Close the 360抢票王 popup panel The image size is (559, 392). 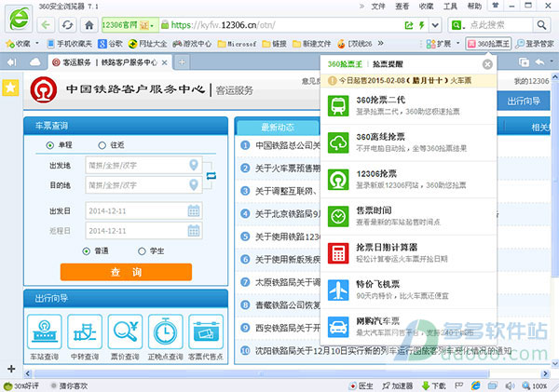[x=487, y=64]
